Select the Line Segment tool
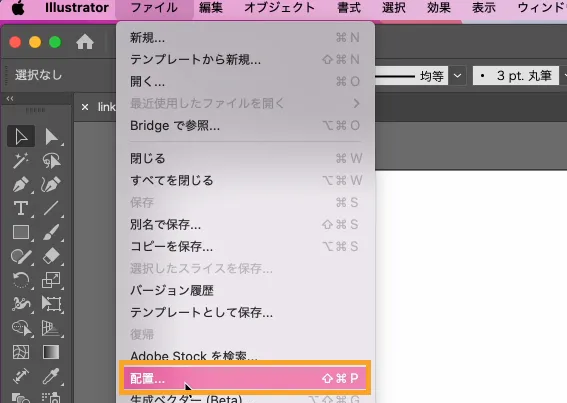This screenshot has height=403, width=567. (51, 208)
